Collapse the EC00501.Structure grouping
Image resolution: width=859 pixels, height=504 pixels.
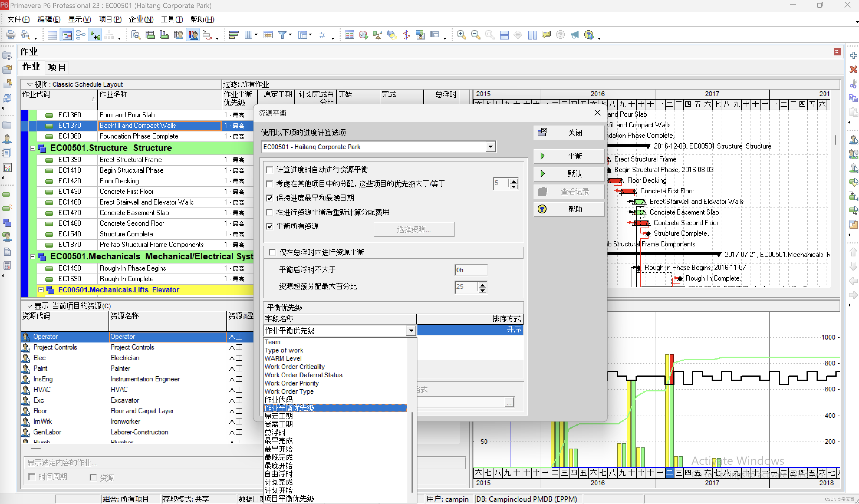point(32,148)
